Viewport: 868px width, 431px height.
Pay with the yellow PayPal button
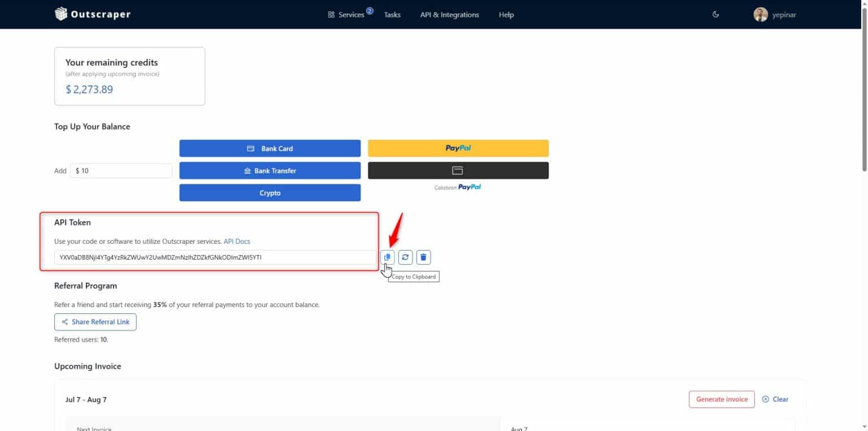pyautogui.click(x=458, y=148)
